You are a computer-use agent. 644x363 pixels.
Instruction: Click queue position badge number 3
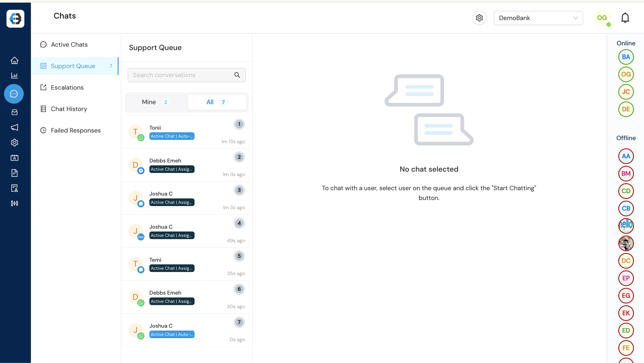coord(239,190)
